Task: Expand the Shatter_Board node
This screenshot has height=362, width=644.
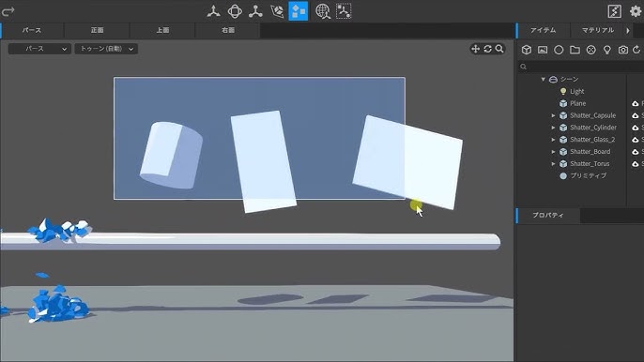Action: pyautogui.click(x=553, y=152)
